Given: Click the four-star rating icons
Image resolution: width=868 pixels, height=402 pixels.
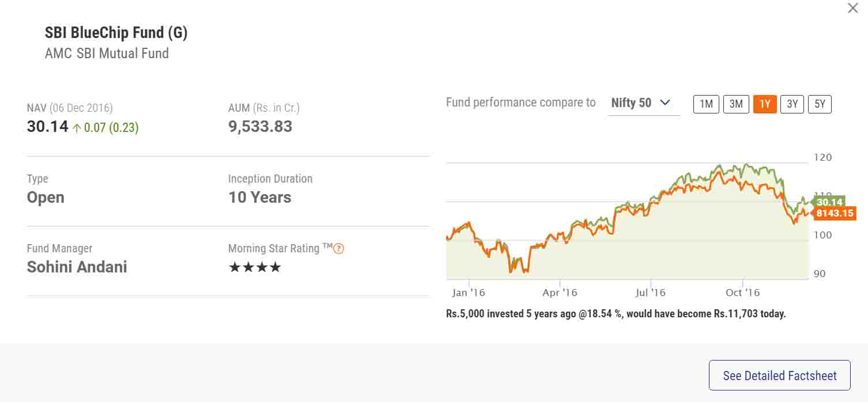Looking at the screenshot, I should 255,267.
